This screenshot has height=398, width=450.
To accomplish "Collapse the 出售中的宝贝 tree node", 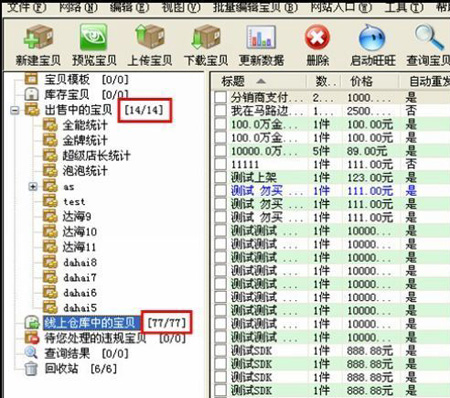I will click(14, 110).
